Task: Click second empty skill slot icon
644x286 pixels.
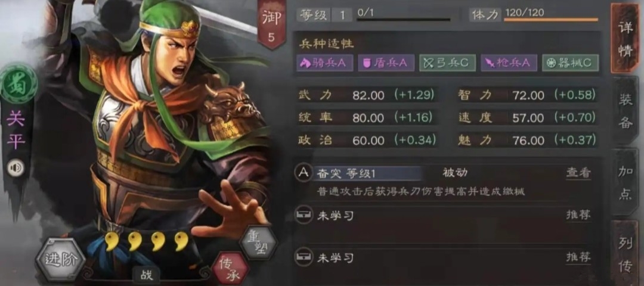Action: point(303,257)
